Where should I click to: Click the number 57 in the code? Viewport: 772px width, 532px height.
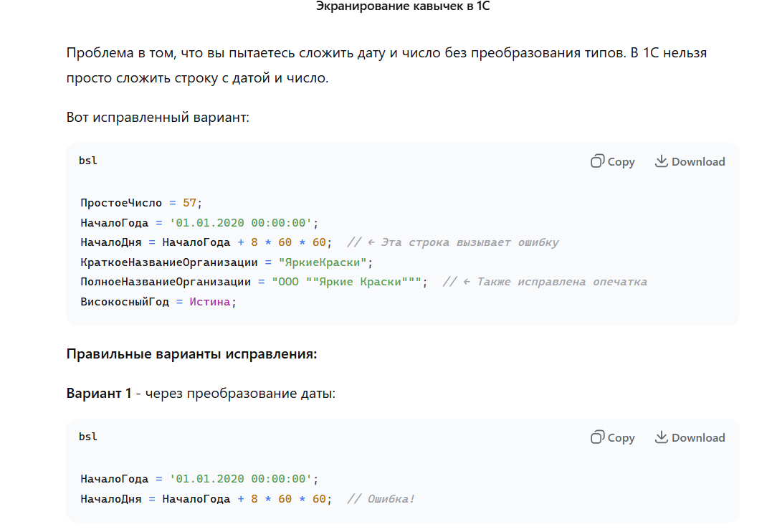tap(189, 203)
